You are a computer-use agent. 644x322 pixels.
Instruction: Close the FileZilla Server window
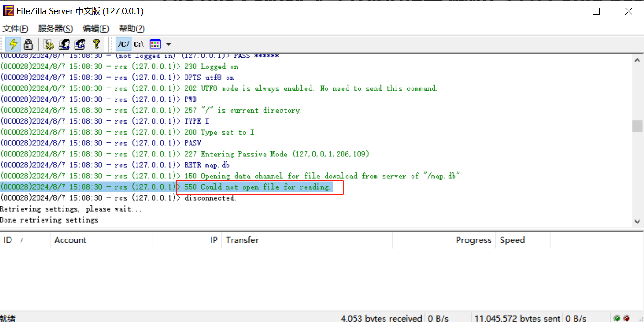click(x=628, y=11)
